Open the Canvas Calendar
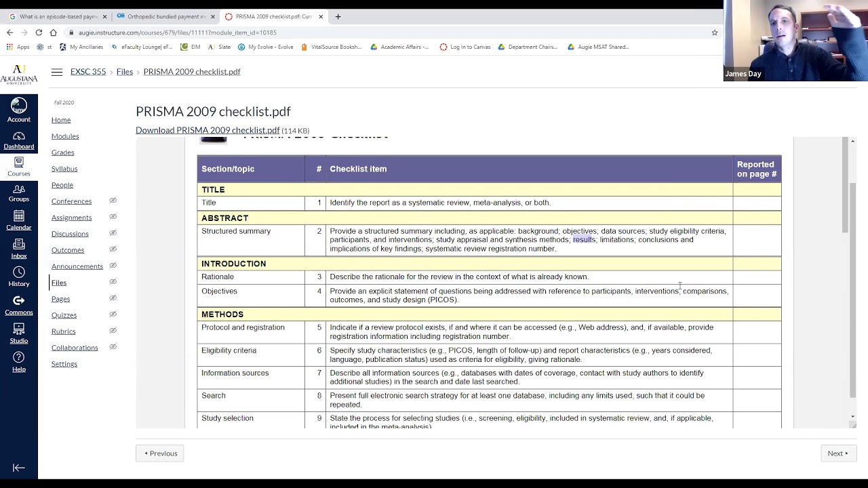868x488 pixels. 19,220
